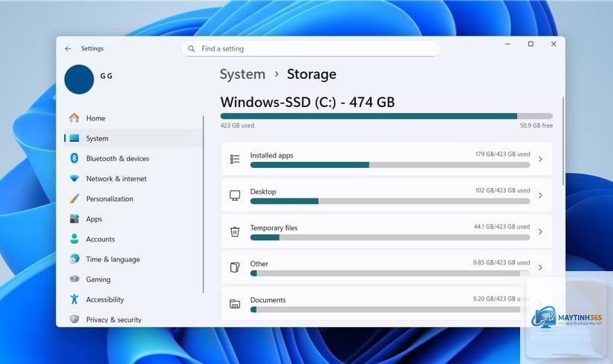Maximize the Settings window

click(531, 44)
